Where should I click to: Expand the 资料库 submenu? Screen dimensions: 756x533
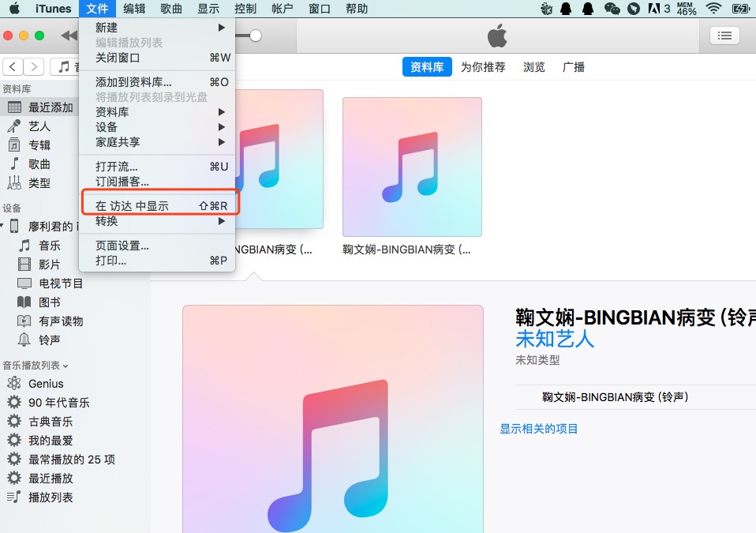tap(157, 112)
